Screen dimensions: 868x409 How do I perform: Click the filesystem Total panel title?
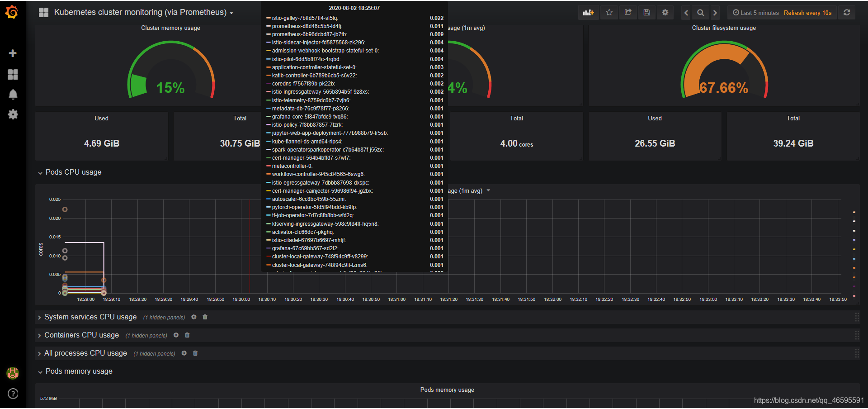pyautogui.click(x=793, y=119)
